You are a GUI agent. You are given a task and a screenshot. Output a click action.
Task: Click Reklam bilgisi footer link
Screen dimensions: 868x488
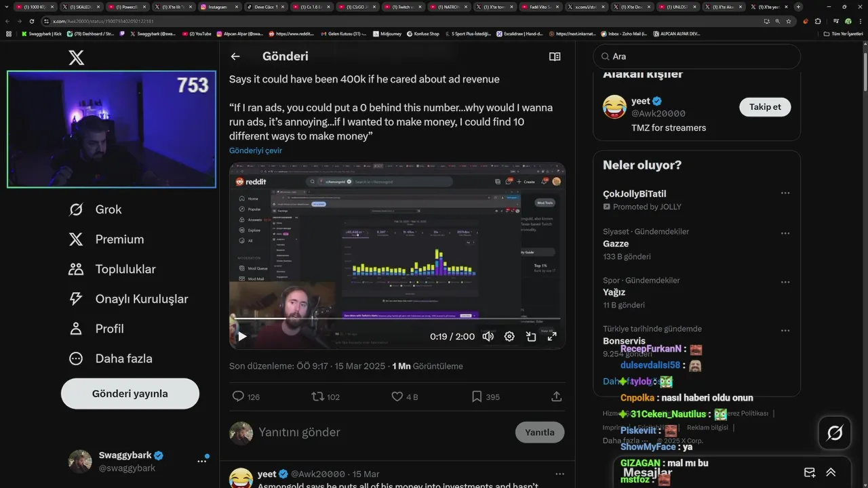pos(707,427)
